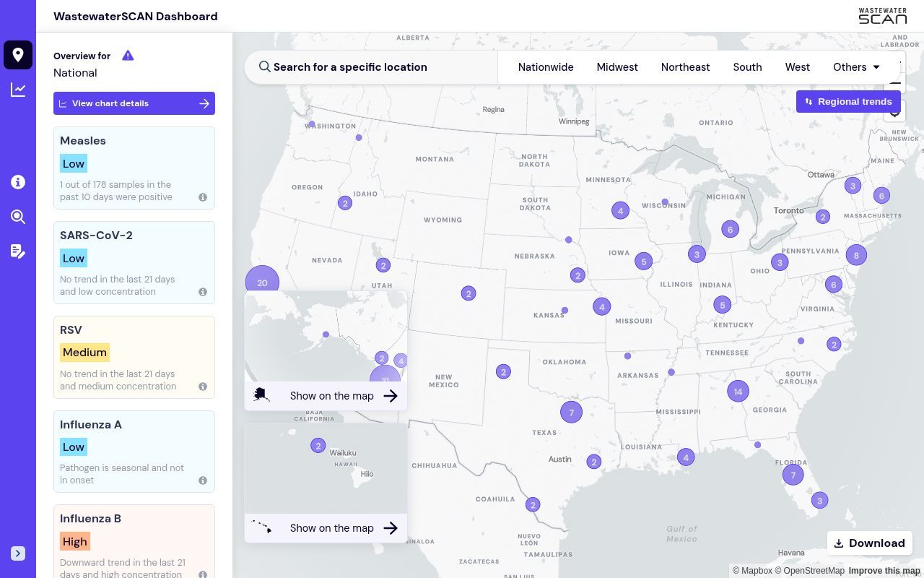
Task: Open Regional trends
Action: click(848, 102)
